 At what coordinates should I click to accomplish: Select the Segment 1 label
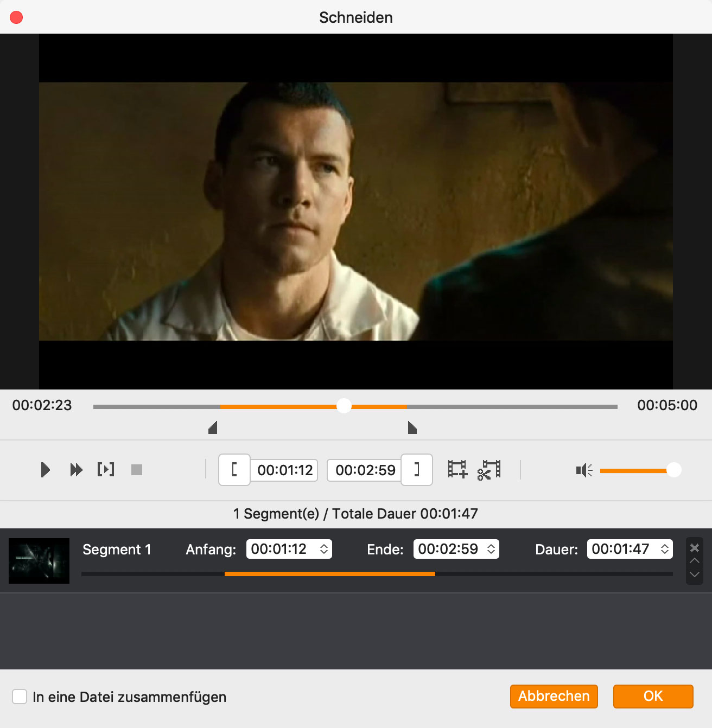(x=117, y=550)
